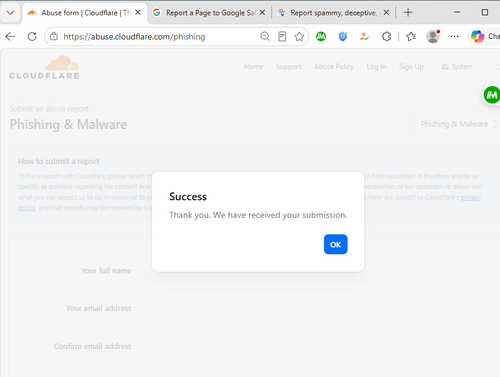The height and width of the screenshot is (377, 500).
Task: Reload the Cloudflare abuse page
Action: click(32, 36)
